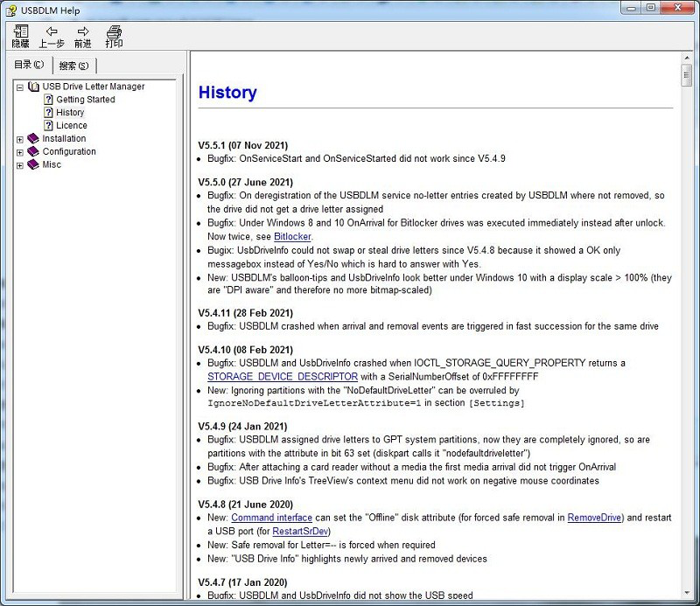Click the vertical scrollbar thumb
700x606 pixels.
[x=687, y=75]
